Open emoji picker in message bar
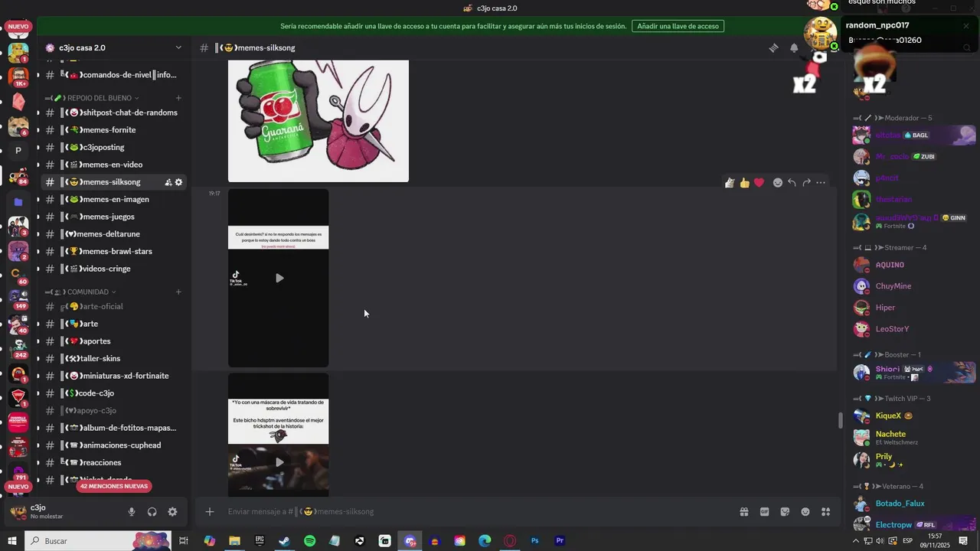 click(x=805, y=512)
